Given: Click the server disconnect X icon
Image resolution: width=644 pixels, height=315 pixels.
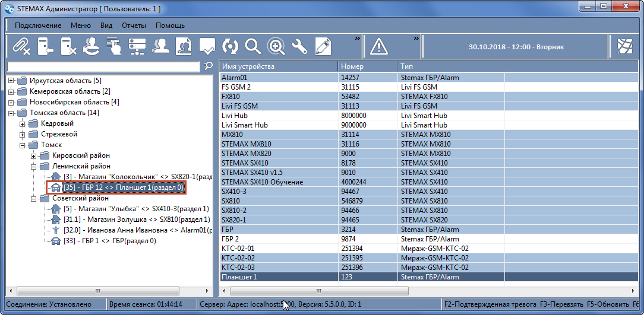Looking at the screenshot, I should tap(68, 46).
